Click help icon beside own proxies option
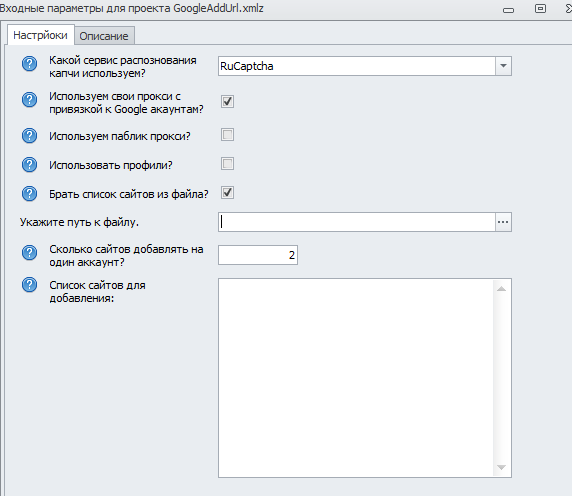Image resolution: width=572 pixels, height=496 pixels. pos(30,100)
